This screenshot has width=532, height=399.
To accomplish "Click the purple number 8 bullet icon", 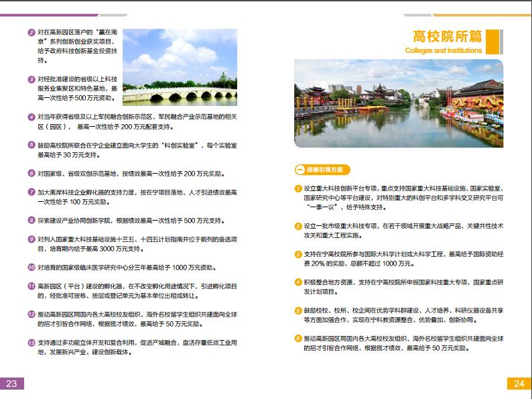I will click(31, 220).
